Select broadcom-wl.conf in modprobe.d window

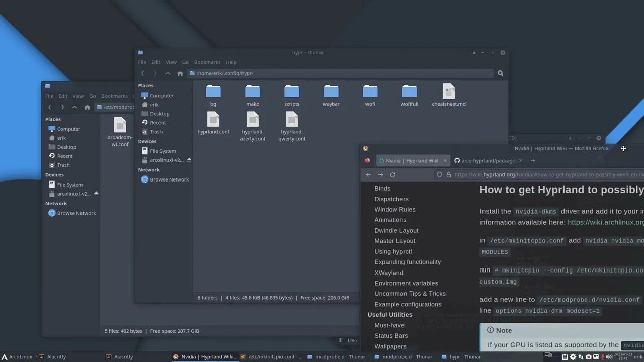[120, 132]
